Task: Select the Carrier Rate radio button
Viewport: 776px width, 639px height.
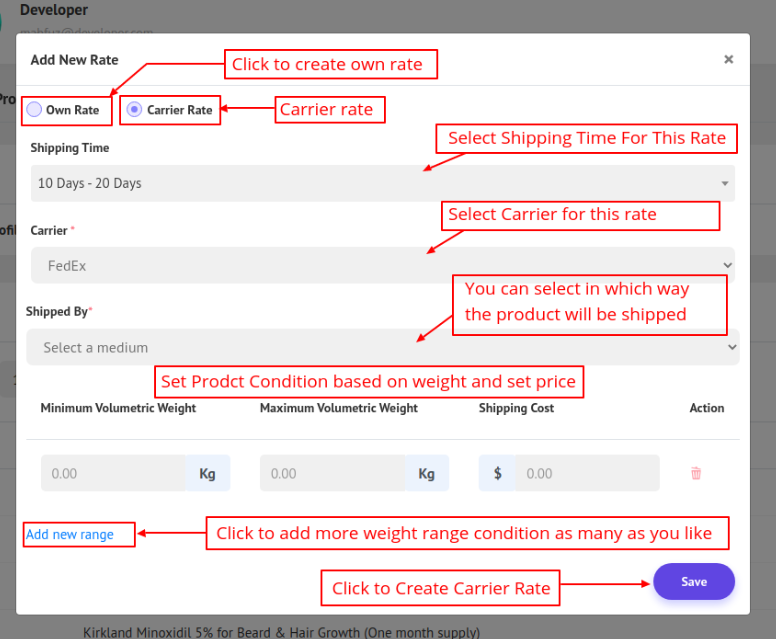Action: tap(135, 110)
